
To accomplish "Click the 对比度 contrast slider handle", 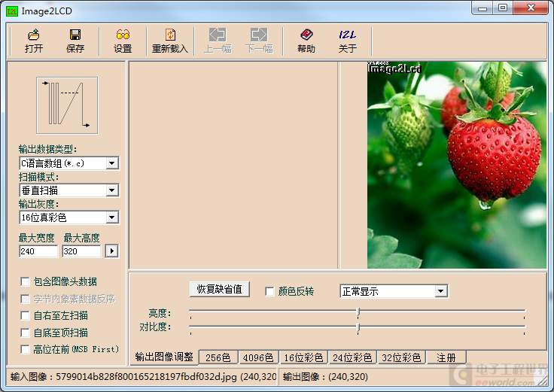I will (358, 328).
